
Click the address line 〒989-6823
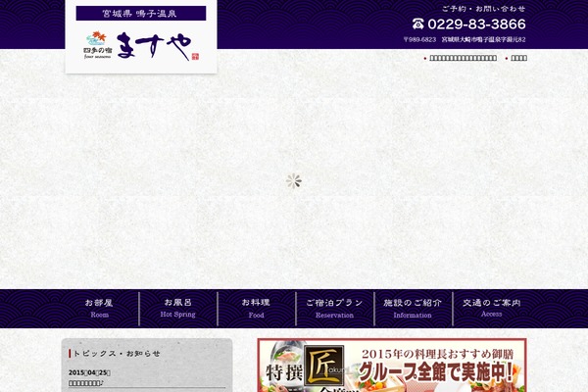click(465, 39)
